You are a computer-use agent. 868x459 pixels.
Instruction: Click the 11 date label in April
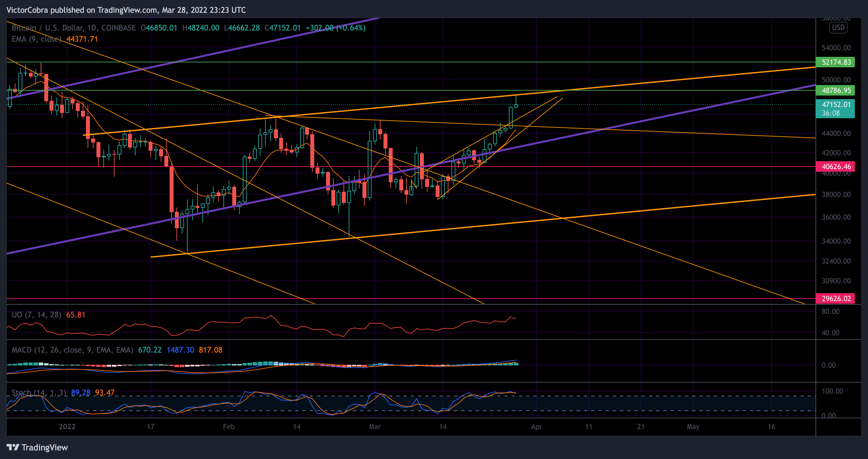click(x=589, y=426)
